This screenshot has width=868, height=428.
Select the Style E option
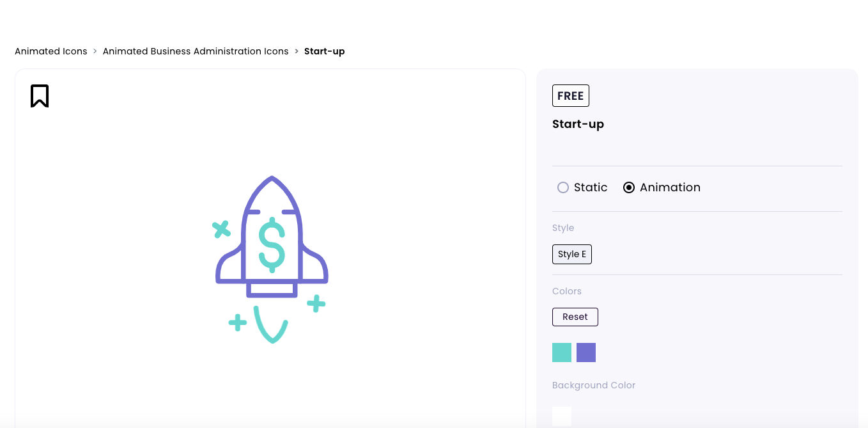point(571,254)
